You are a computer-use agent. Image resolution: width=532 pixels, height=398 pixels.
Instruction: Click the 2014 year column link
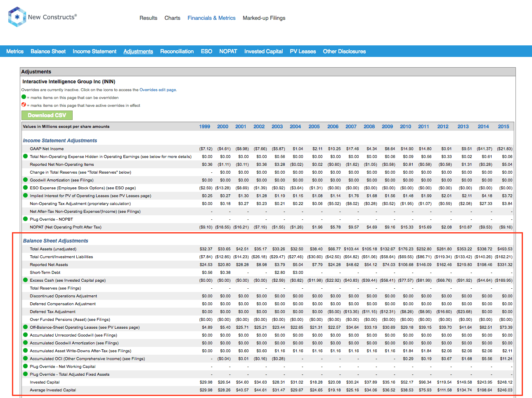point(483,127)
